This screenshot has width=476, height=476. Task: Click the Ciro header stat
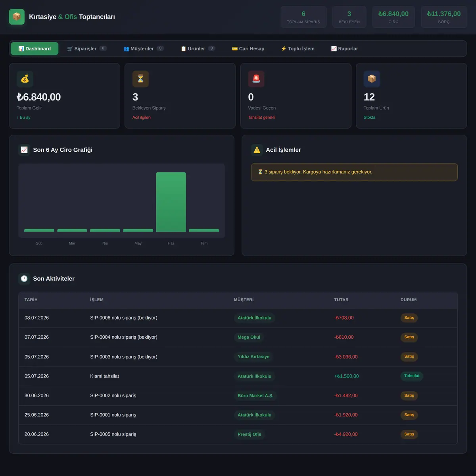[393, 17]
